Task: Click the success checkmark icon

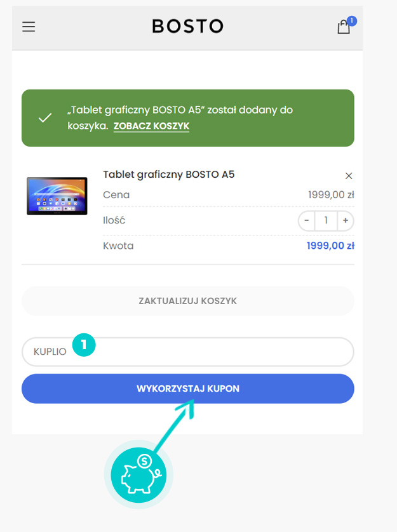Action: coord(45,117)
